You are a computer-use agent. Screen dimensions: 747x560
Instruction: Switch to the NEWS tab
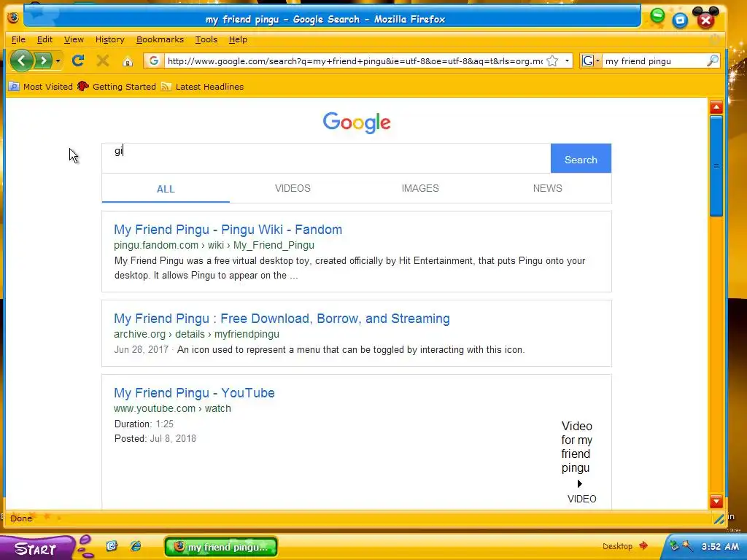pyautogui.click(x=547, y=189)
